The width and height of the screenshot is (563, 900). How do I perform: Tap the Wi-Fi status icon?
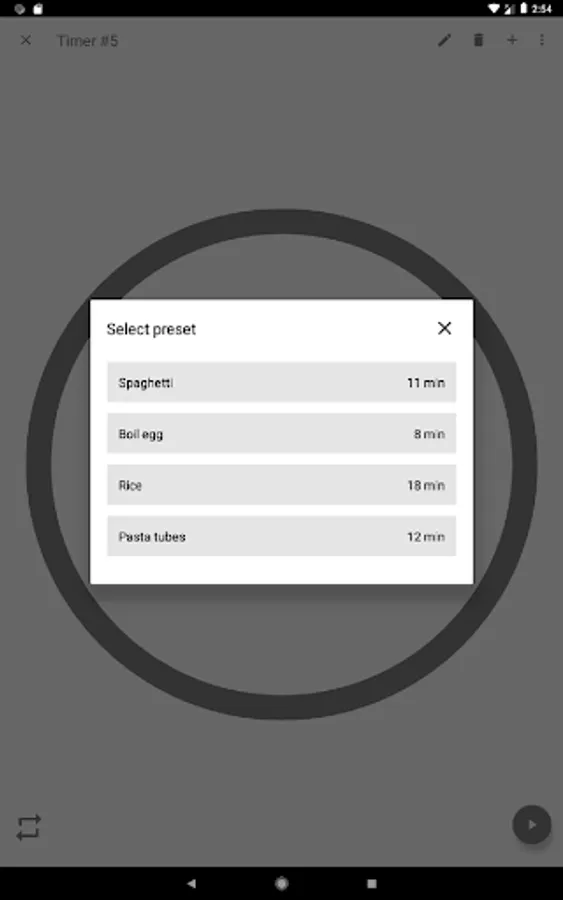493,9
